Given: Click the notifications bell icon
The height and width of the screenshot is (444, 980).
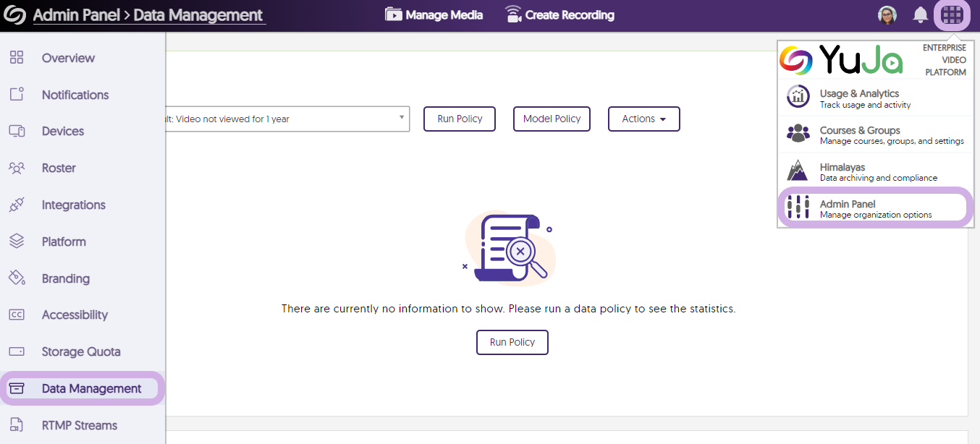Looking at the screenshot, I should click(x=920, y=15).
